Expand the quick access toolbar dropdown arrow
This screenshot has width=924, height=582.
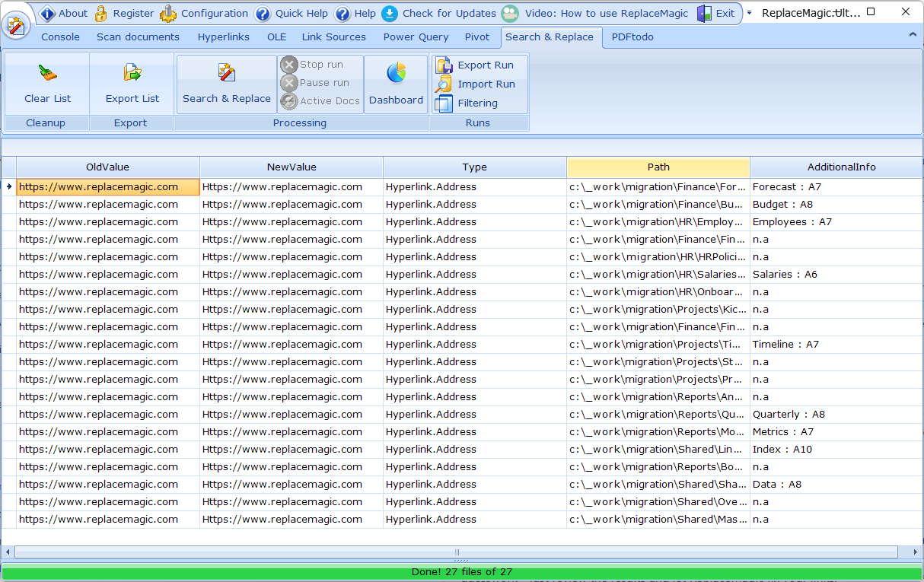pos(749,13)
